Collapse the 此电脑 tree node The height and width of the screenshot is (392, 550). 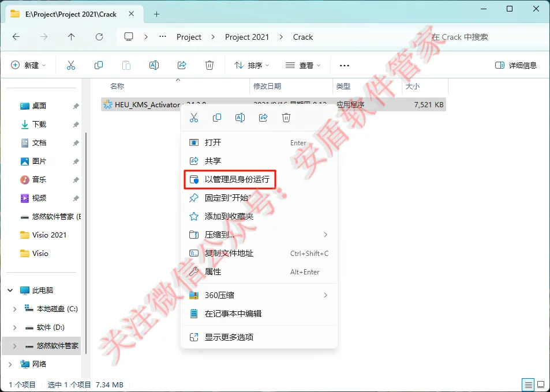click(x=10, y=291)
